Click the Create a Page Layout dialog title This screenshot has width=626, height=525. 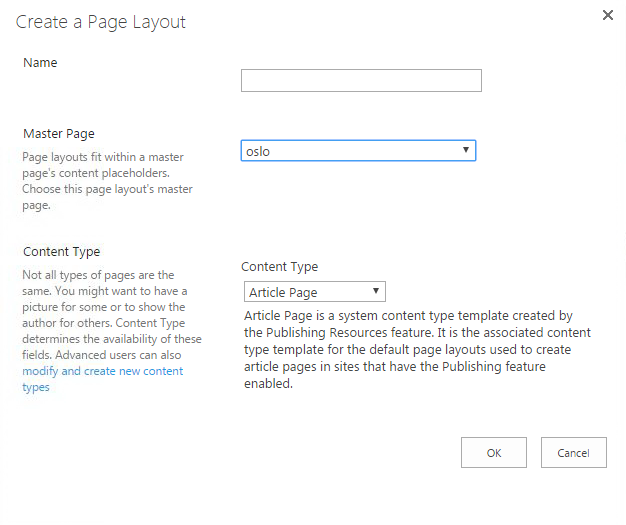(x=101, y=21)
